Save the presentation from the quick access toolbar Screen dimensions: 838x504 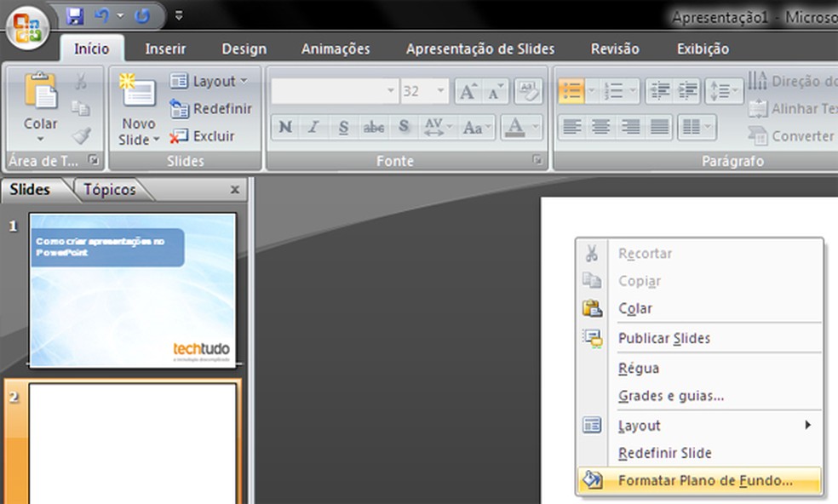pyautogui.click(x=75, y=16)
